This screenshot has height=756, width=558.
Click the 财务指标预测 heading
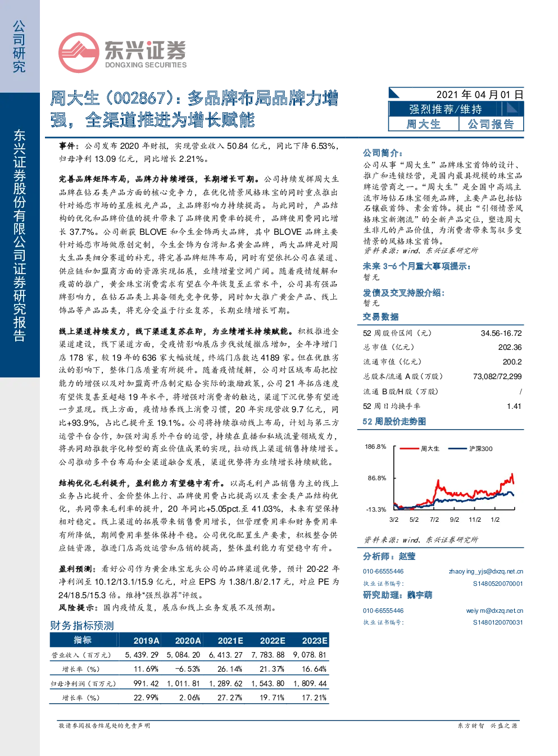tap(82, 626)
